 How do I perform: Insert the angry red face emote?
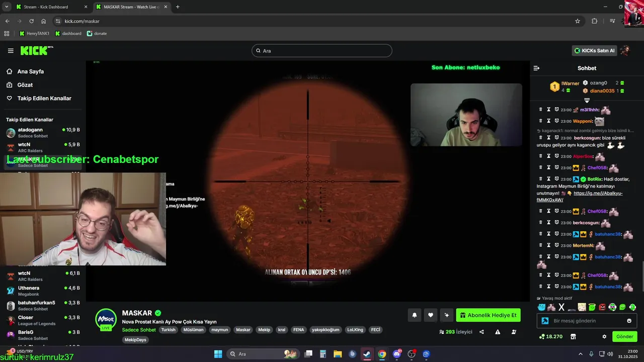[602, 307]
